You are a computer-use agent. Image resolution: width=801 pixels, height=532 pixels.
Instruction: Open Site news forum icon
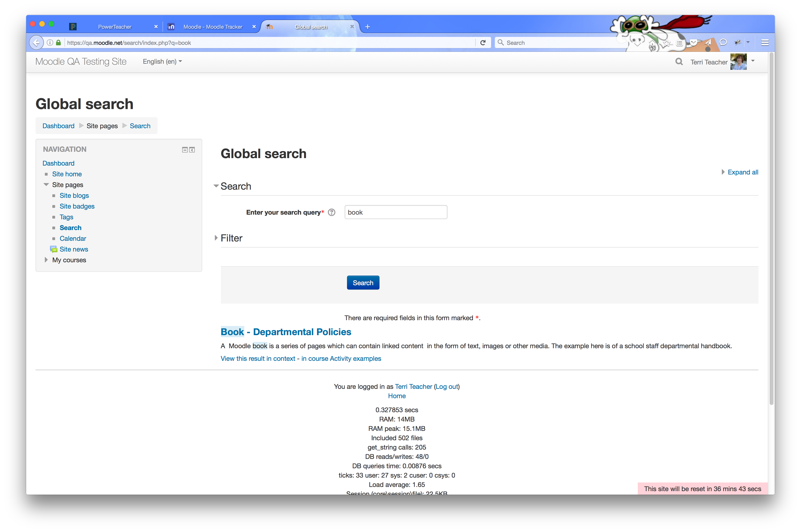54,249
